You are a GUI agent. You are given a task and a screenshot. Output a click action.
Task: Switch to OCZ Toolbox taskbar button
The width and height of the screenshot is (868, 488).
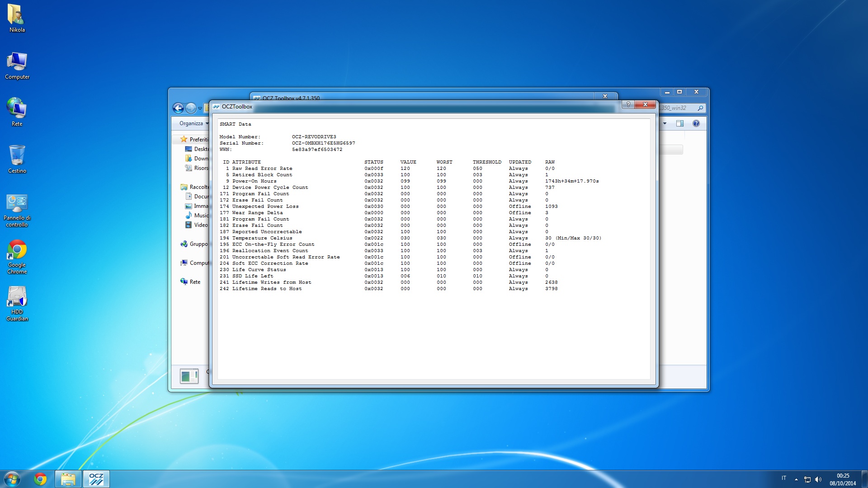96,479
